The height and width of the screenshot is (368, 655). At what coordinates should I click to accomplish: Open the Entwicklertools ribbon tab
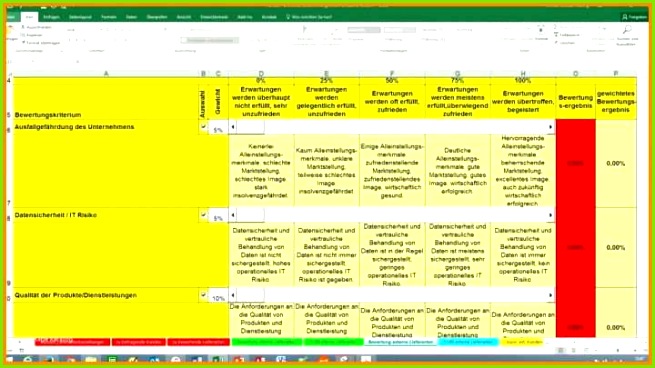pos(214,17)
